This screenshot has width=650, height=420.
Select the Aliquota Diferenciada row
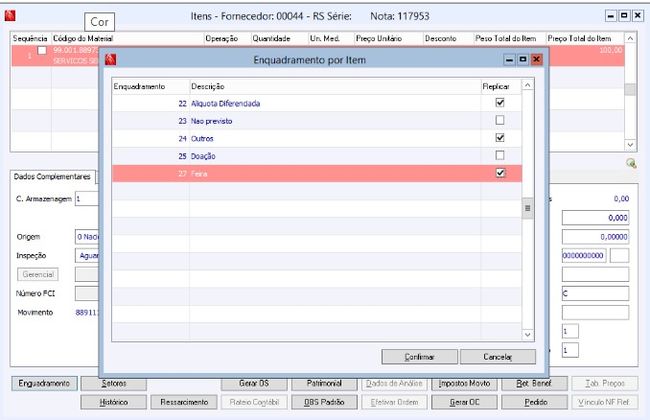(x=317, y=103)
